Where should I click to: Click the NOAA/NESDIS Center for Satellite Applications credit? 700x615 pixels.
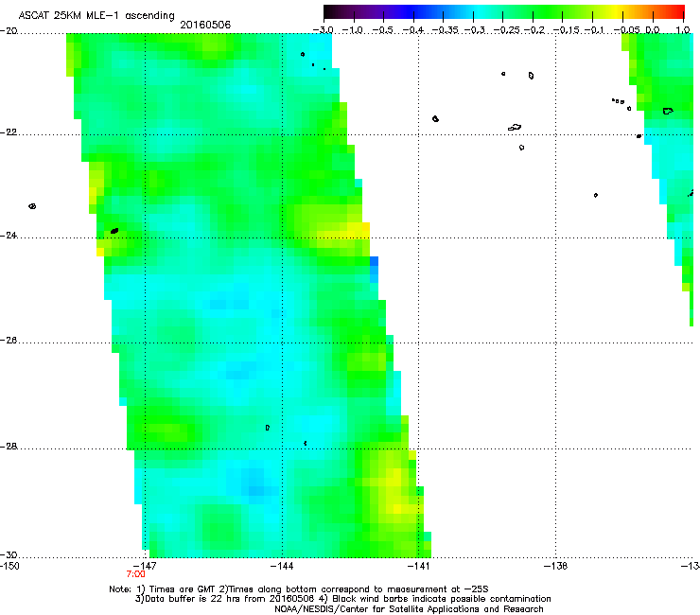(x=409, y=609)
